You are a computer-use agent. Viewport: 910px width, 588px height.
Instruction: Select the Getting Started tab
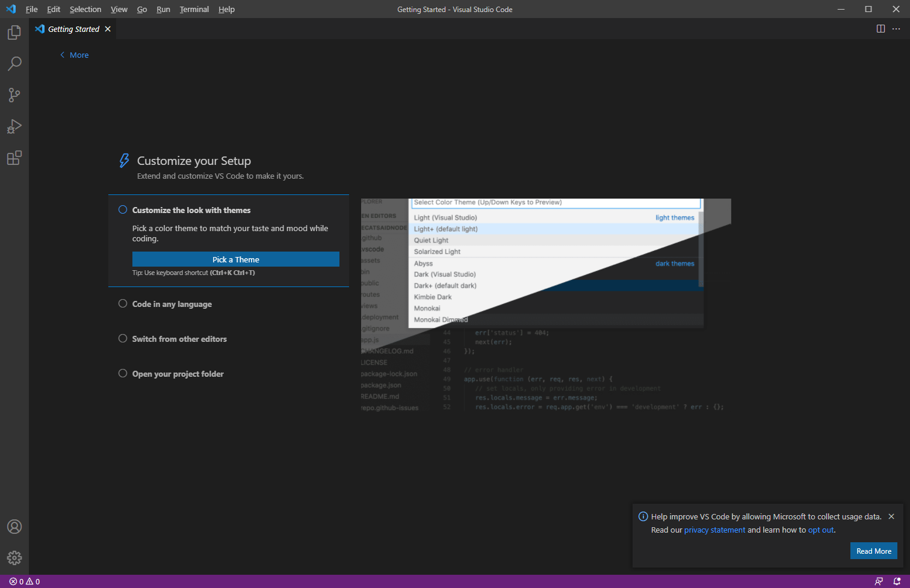point(73,29)
